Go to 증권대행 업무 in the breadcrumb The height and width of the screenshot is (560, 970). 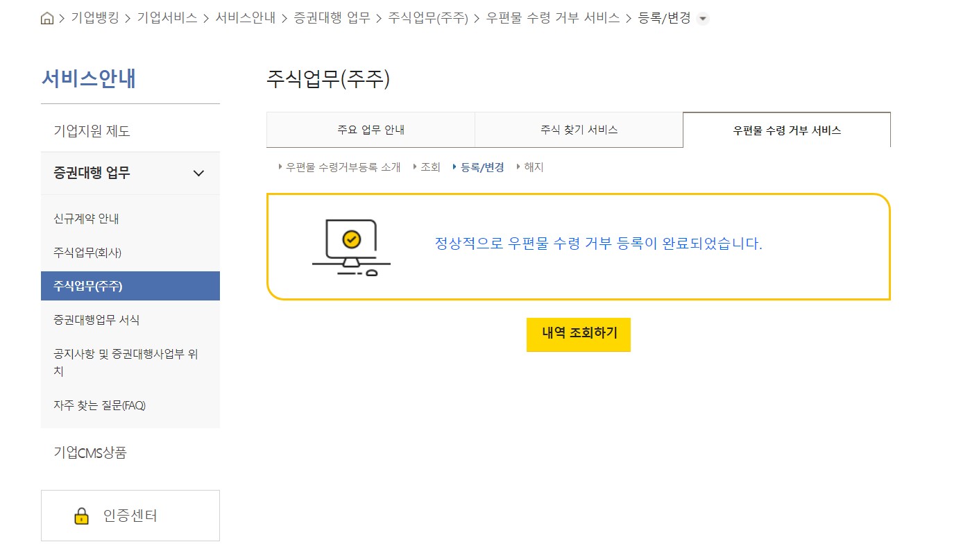[332, 18]
